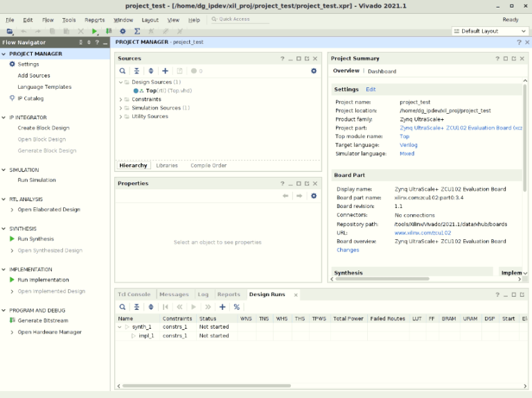Switch to Tcl Console tab
Image resolution: width=532 pixels, height=398 pixels.
click(x=134, y=295)
